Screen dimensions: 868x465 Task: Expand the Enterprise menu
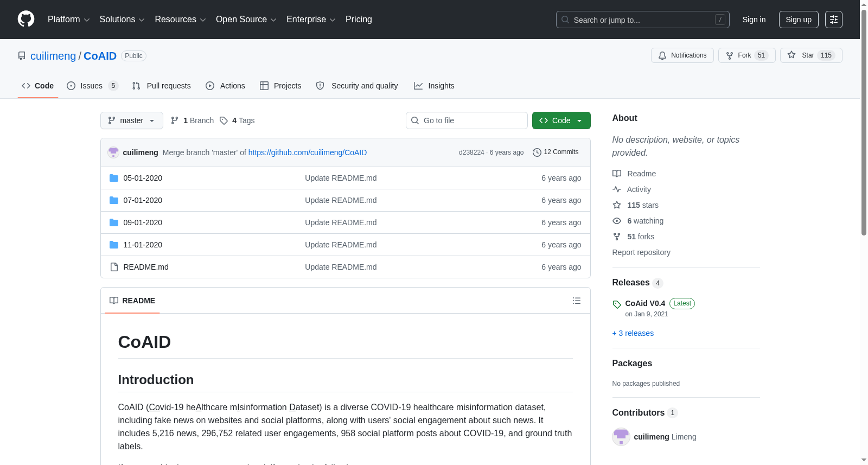[x=311, y=20]
